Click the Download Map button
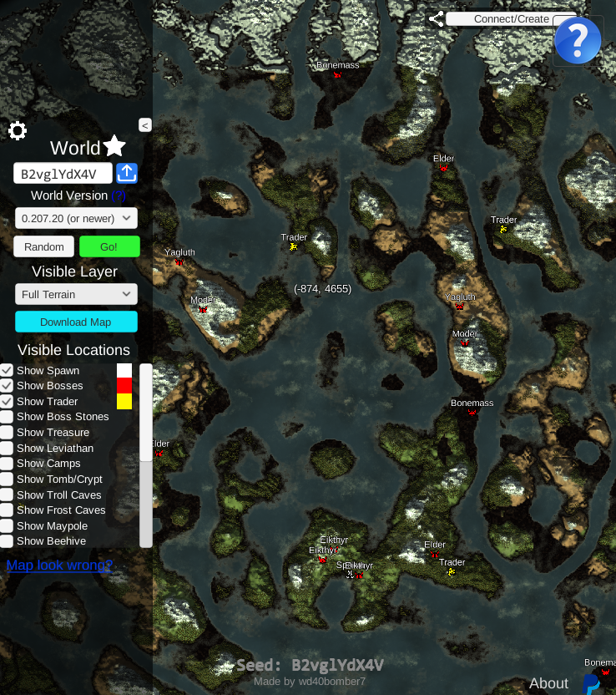 click(x=76, y=322)
